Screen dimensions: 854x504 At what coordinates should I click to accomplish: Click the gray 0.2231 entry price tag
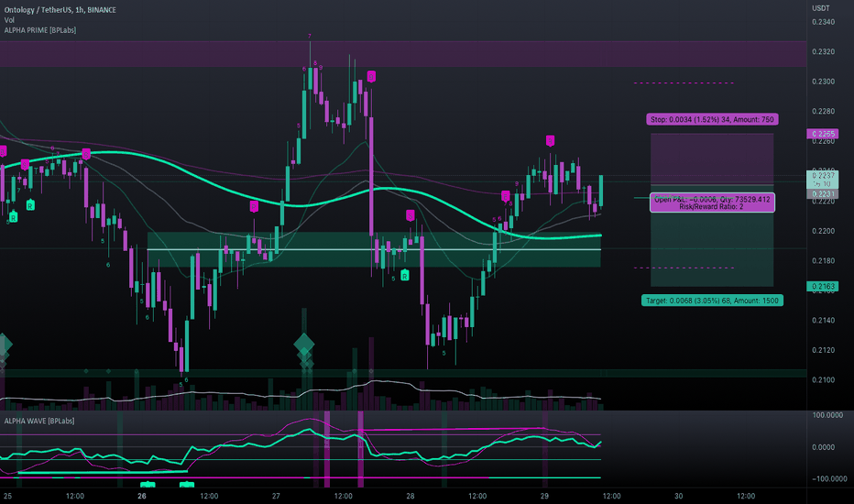click(823, 194)
